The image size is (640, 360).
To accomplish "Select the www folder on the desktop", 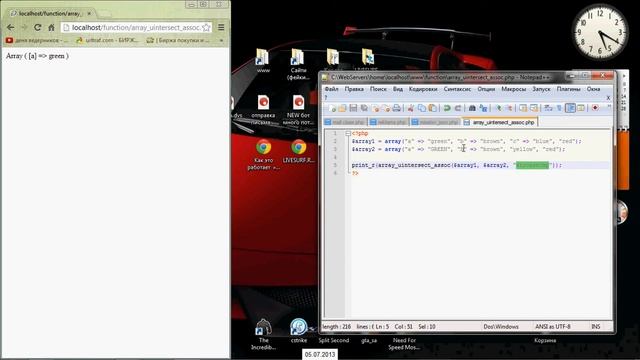I will click(x=262, y=60).
